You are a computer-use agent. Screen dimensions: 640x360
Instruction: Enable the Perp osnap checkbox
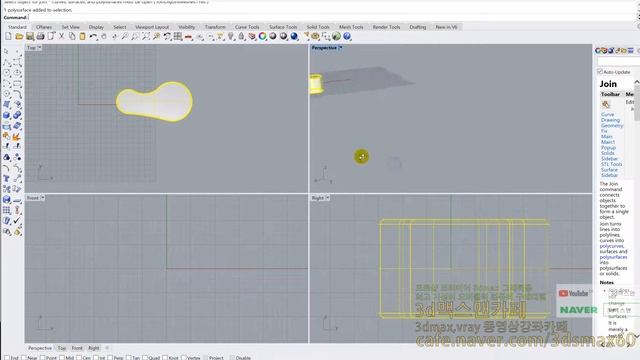pyautogui.click(x=110, y=358)
